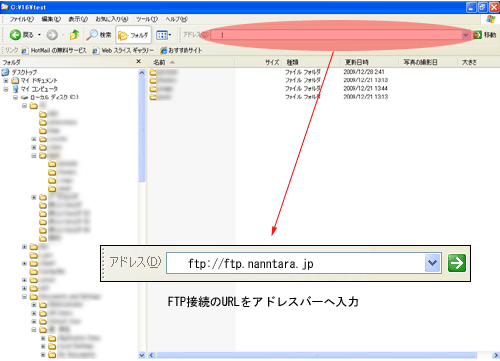Image resolution: width=500 pixels, height=361 pixels.
Task: Close the Folders side pane
Action: coord(139,61)
